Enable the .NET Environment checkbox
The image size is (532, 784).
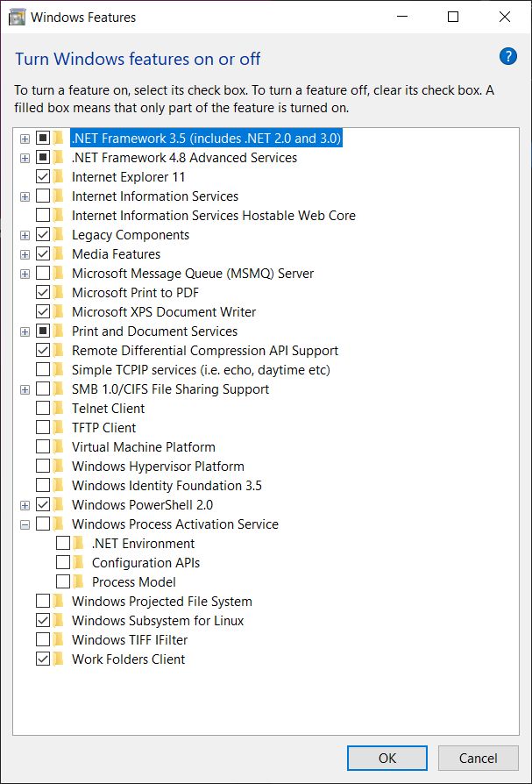(x=63, y=544)
